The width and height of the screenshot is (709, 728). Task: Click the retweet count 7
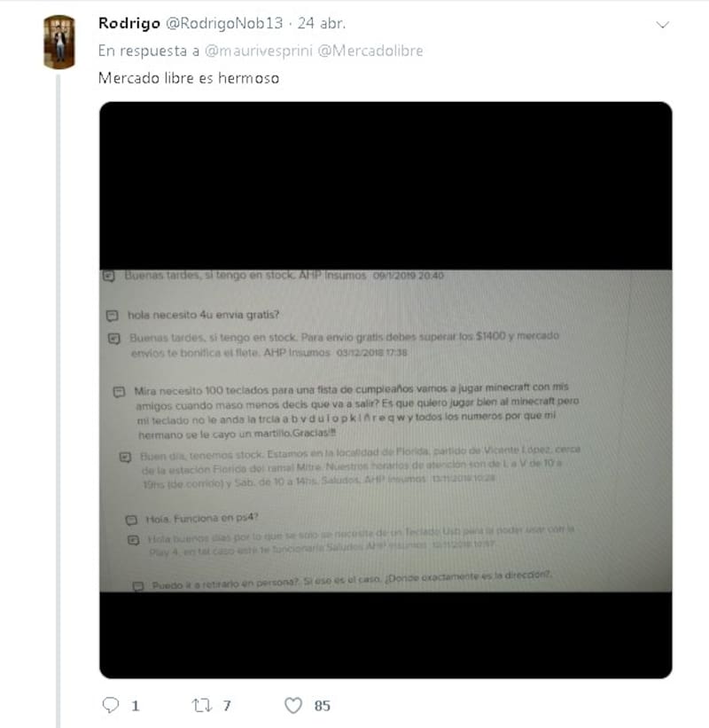click(227, 706)
